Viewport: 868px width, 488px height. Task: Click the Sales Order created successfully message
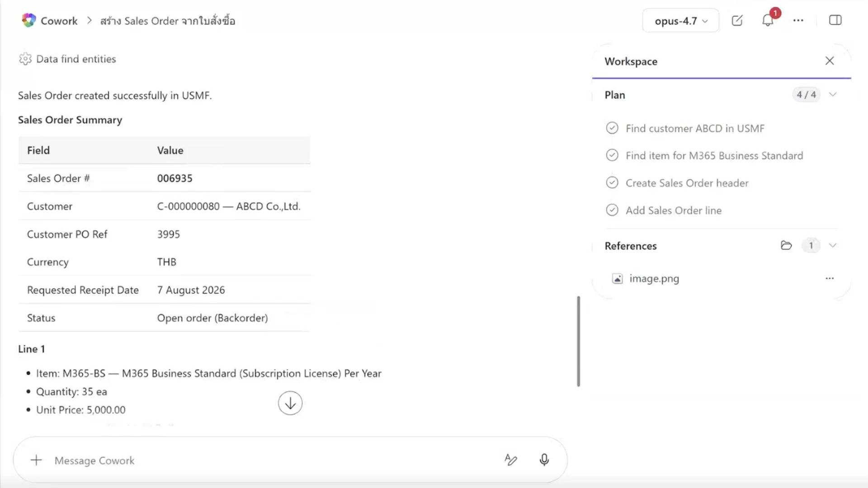115,95
